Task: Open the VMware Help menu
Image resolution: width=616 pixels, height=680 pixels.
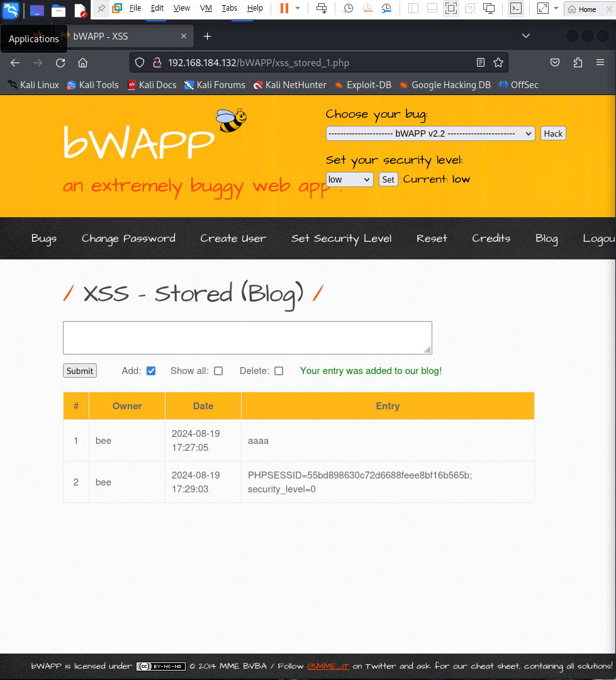Action: 255,8
